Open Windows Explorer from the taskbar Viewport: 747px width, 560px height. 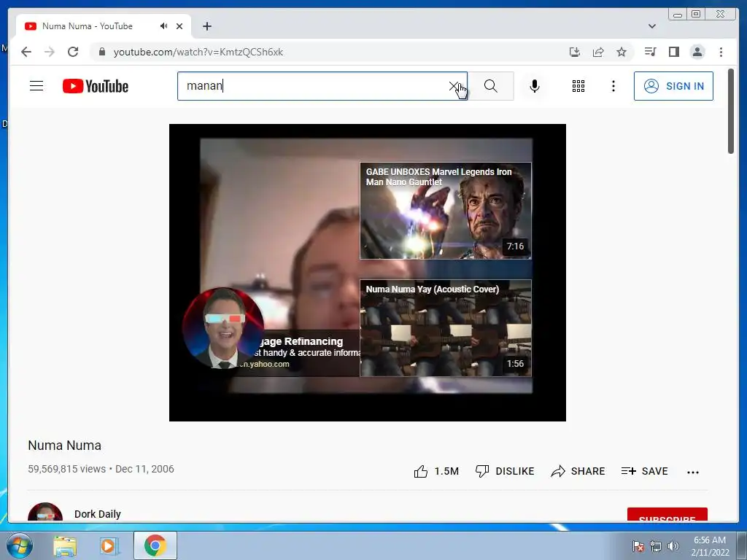coord(65,546)
